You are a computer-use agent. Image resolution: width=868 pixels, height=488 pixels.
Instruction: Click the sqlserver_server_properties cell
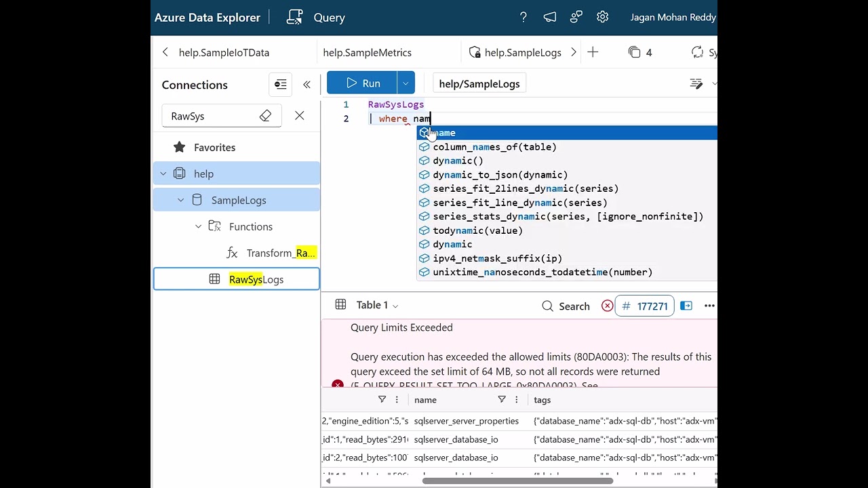click(x=467, y=421)
